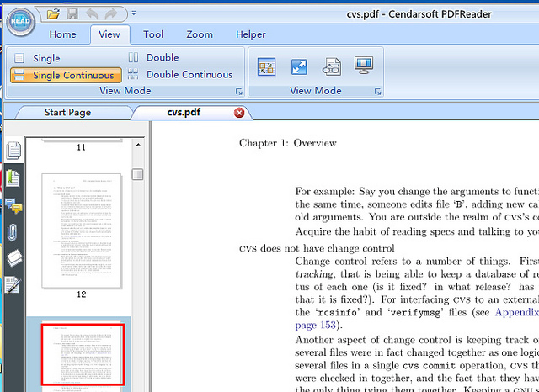Follow the Appendix link in the document
The width and height of the screenshot is (539, 392).
point(516,312)
